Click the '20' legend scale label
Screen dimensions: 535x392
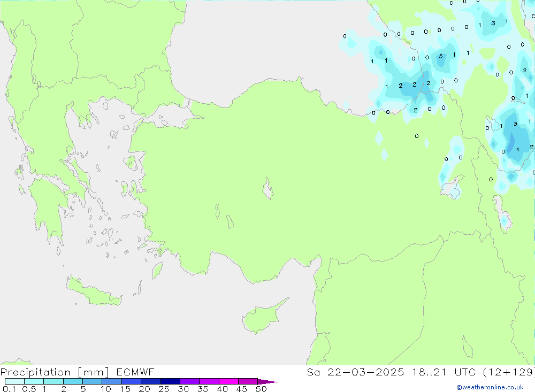[x=144, y=389]
